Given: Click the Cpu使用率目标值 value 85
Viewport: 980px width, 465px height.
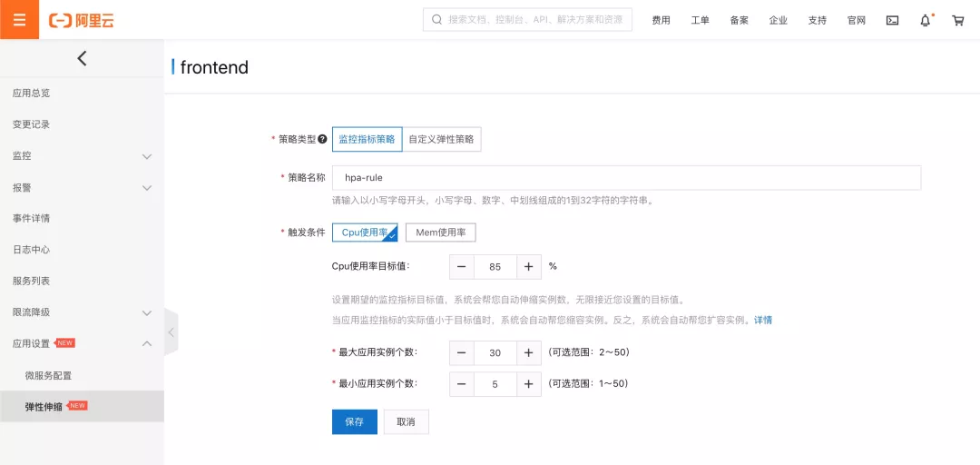Looking at the screenshot, I should (x=495, y=267).
